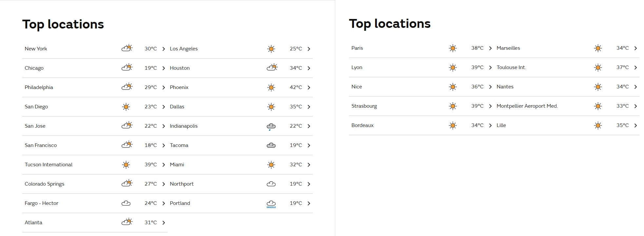Screen dimensions: 644x236
Task: Click the sunny icon for Lille
Action: point(598,126)
